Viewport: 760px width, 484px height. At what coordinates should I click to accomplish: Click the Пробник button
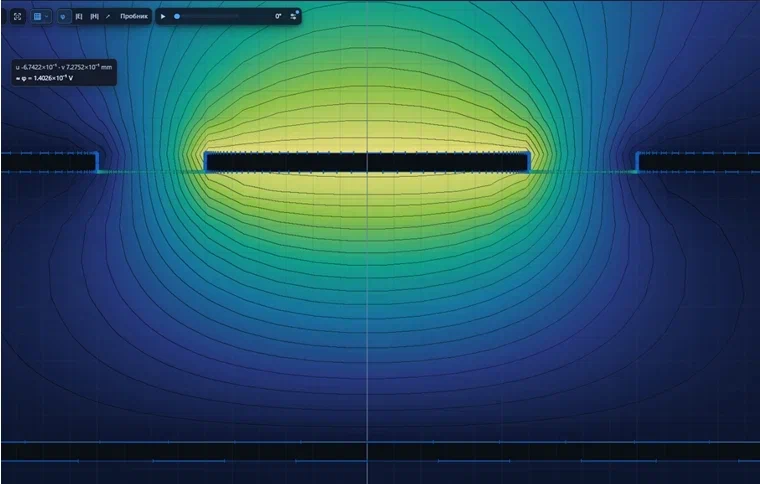point(133,16)
